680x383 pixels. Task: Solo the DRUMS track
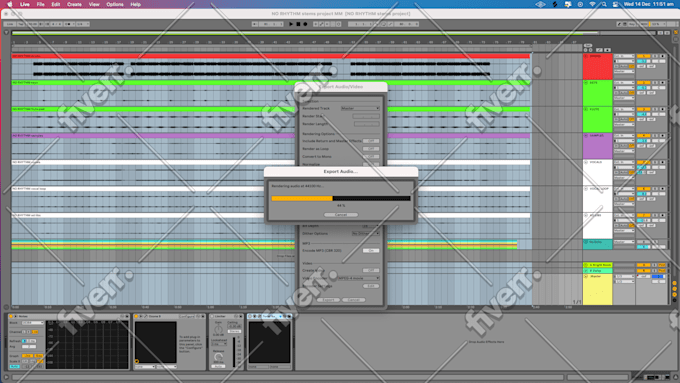point(655,56)
